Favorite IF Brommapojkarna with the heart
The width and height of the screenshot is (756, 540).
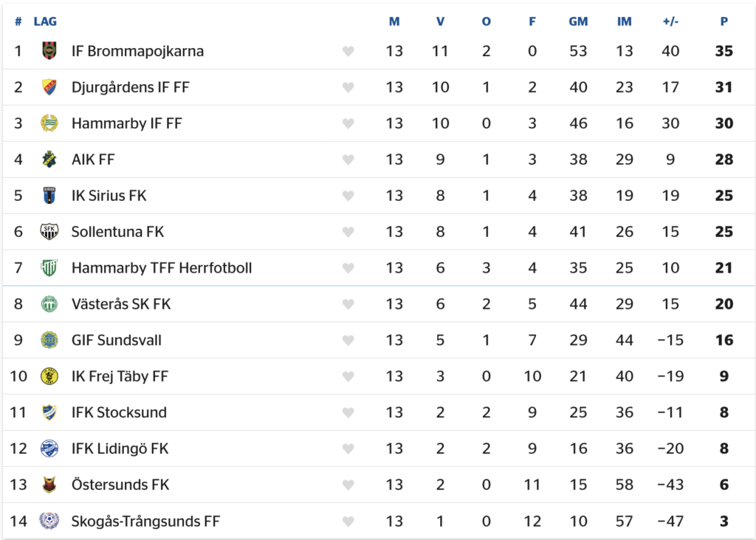click(x=348, y=51)
